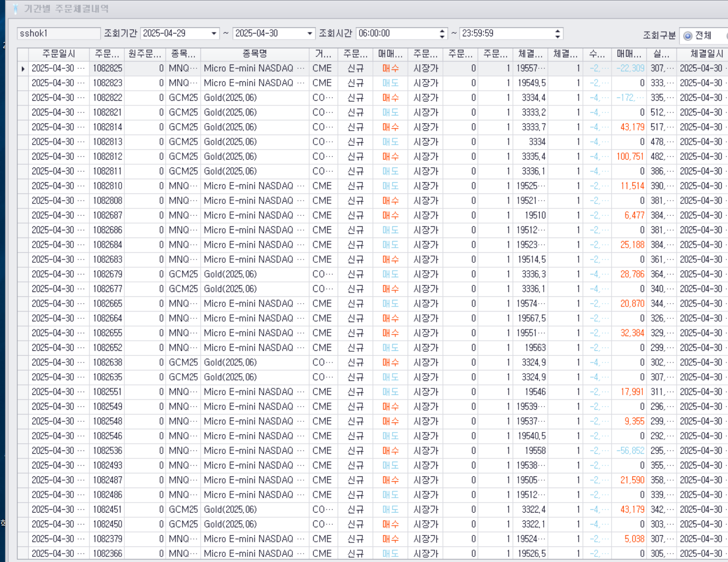
Task: Click the fill price 3322,4 cell
Action: 531,509
